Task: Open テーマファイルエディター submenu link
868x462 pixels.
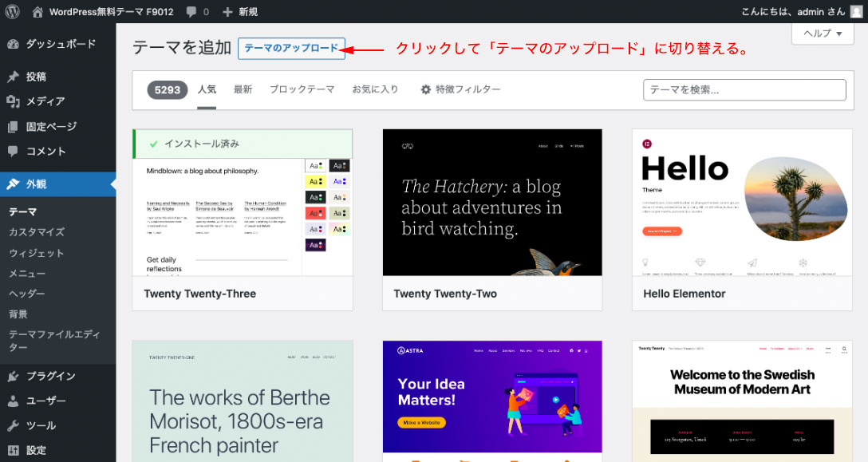Action: point(54,341)
